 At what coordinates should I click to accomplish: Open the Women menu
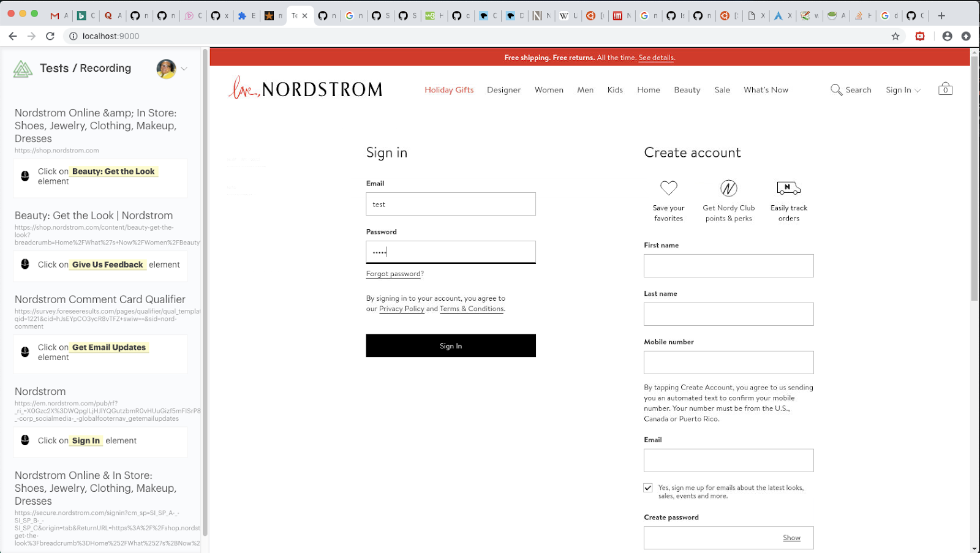pos(549,90)
